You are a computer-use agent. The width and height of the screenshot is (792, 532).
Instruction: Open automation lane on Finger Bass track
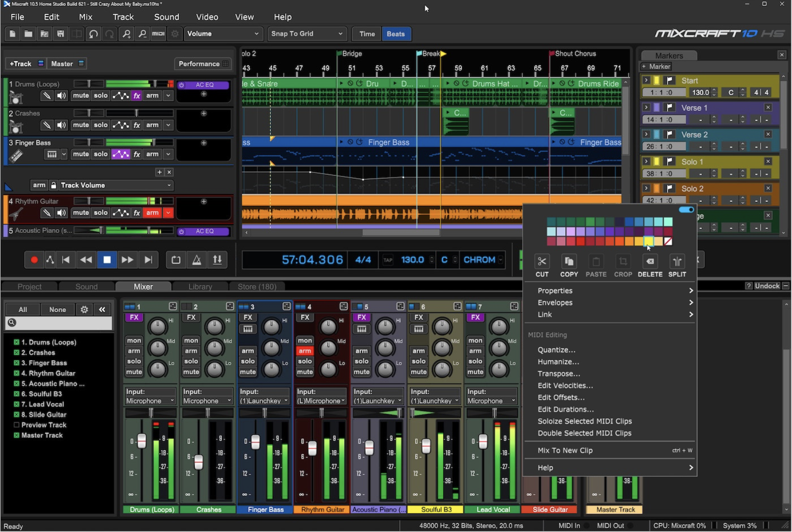pyautogui.click(x=121, y=154)
